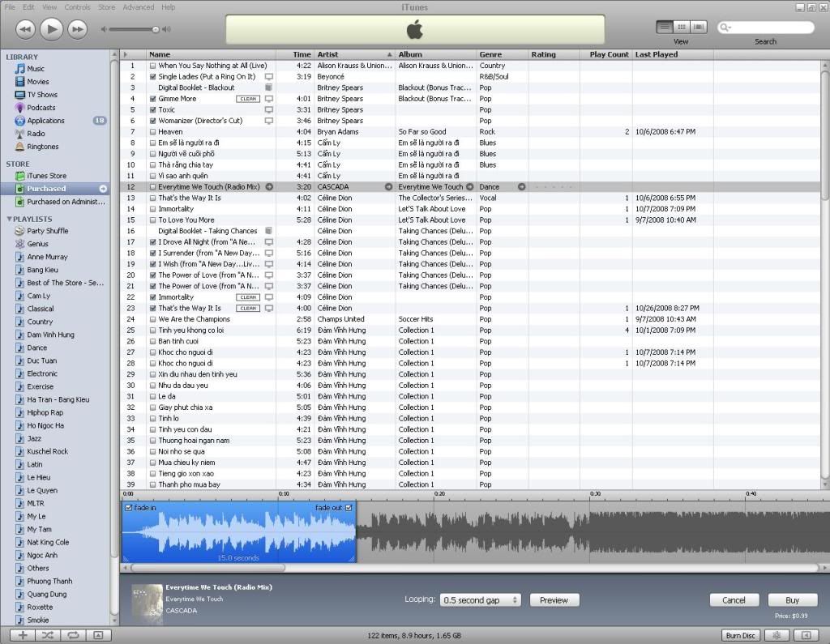The height and width of the screenshot is (644, 830).
Task: Collapse the PLAYLISTS section
Action: [x=8, y=219]
